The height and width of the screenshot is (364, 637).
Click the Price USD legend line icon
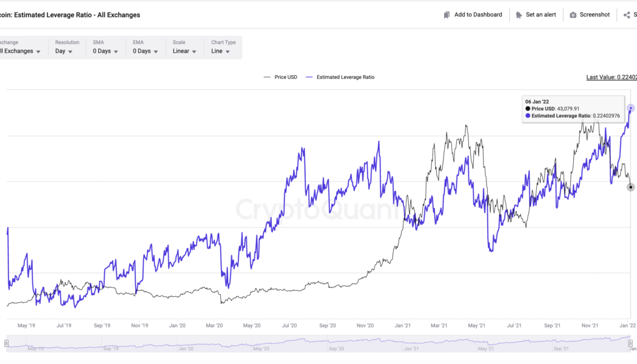(267, 77)
